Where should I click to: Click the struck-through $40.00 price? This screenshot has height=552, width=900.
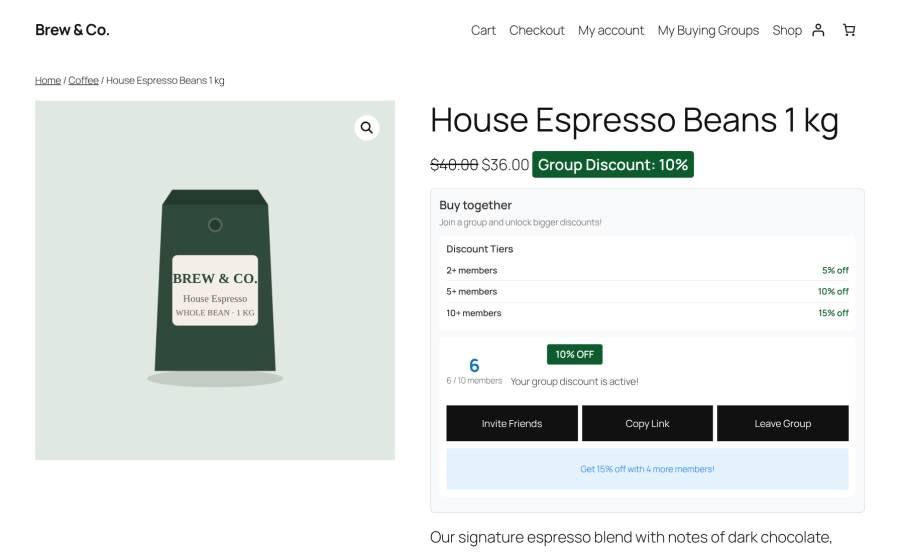454,165
